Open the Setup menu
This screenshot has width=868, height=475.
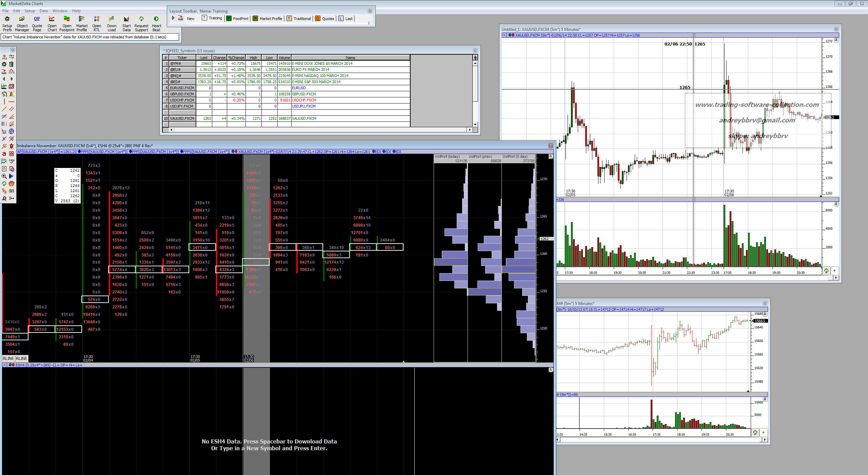29,11
